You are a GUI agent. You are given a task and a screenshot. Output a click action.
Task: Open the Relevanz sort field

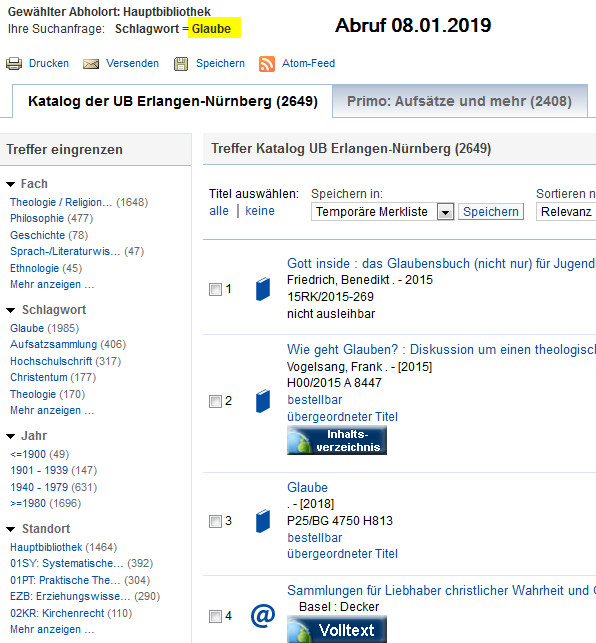(566, 212)
